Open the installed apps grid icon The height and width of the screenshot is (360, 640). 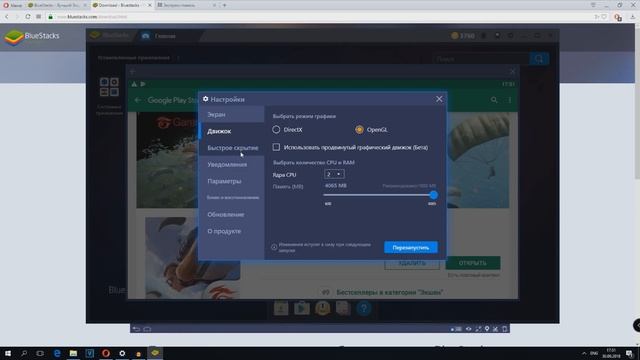109,87
